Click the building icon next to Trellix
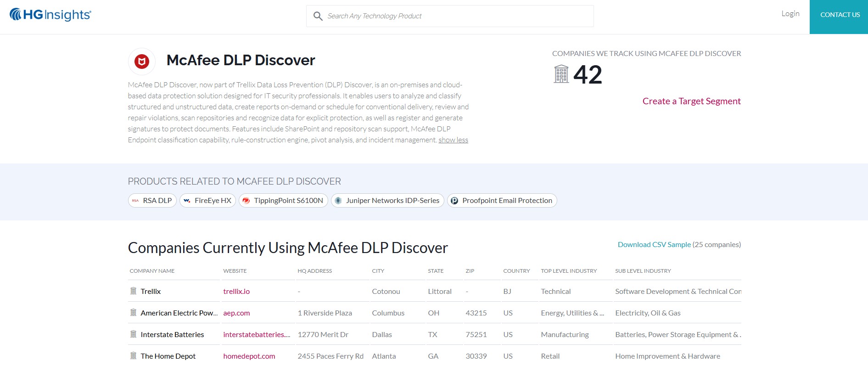This screenshot has height=366, width=868. tap(134, 291)
